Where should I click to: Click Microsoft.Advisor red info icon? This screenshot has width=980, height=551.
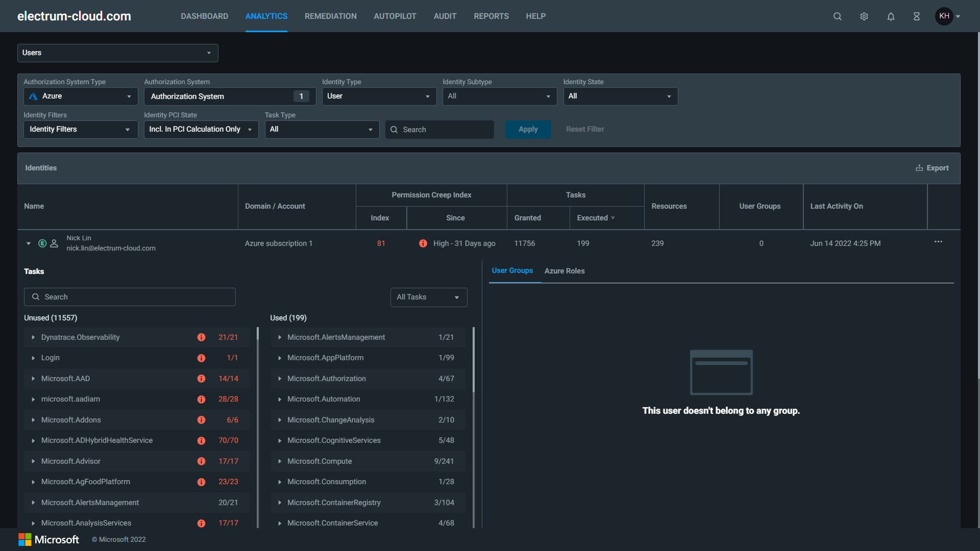coord(202,461)
